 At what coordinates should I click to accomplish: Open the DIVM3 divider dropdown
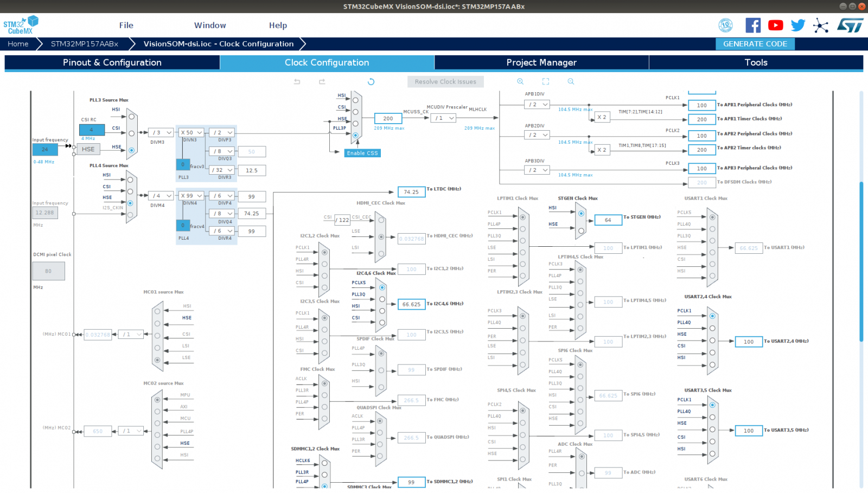[x=160, y=132]
